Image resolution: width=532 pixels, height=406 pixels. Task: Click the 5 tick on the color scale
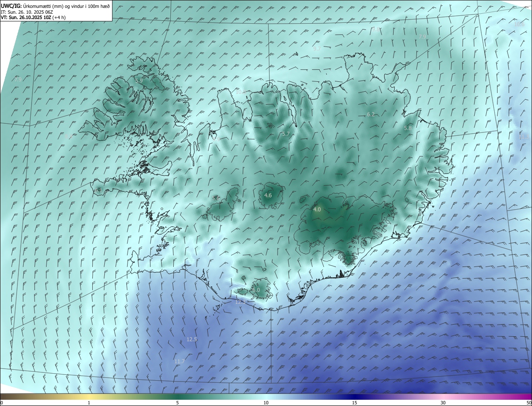[177, 403]
